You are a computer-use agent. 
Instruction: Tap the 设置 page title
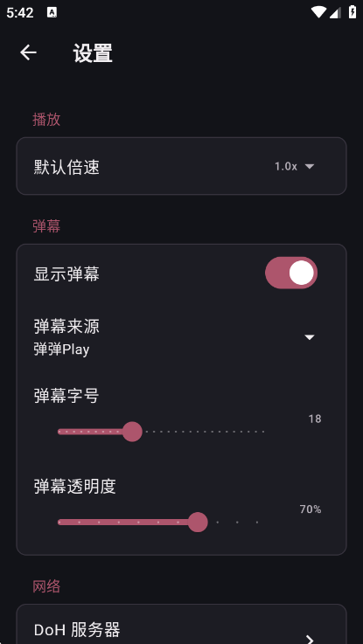(93, 53)
